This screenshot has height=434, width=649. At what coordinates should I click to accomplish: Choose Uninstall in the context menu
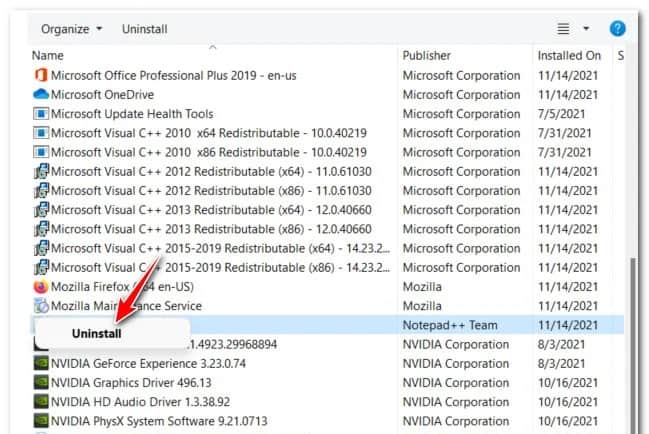(x=96, y=334)
